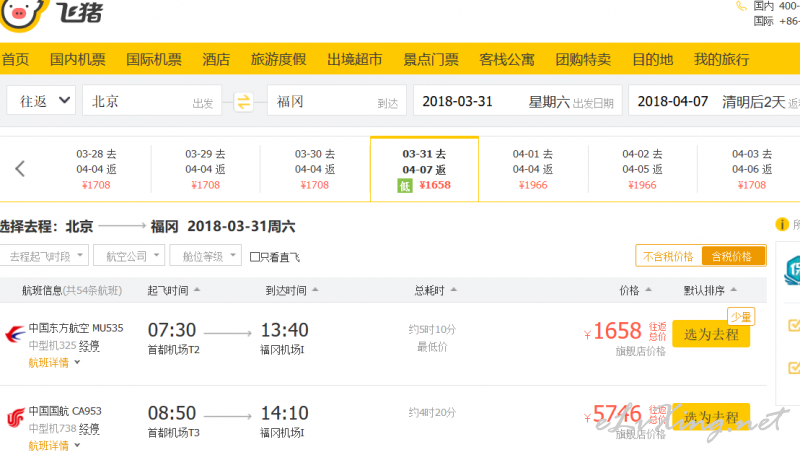Switch to price excluding tax
800x455 pixels.
[668, 256]
